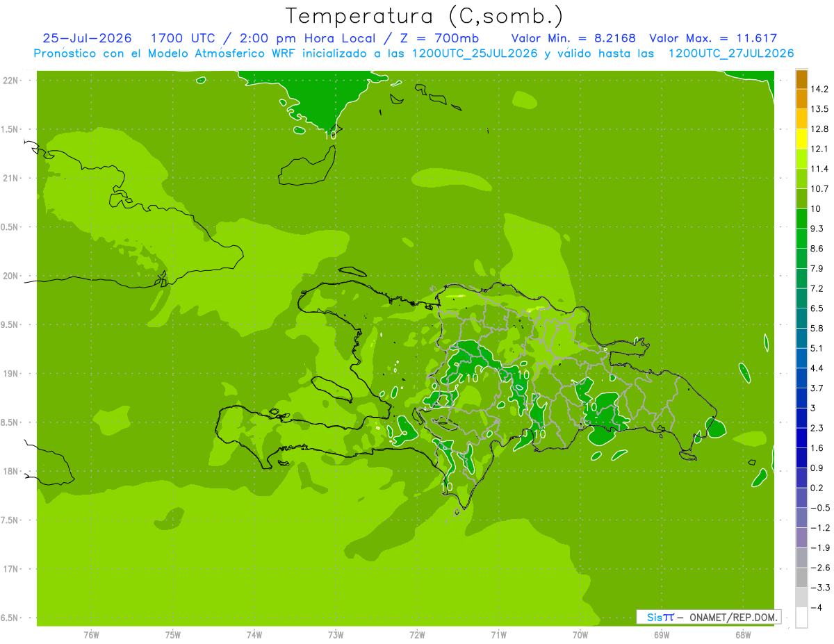The image size is (834, 644).
Task: Pick color swatch between 12.8 and 13.5
Action: 801,119
